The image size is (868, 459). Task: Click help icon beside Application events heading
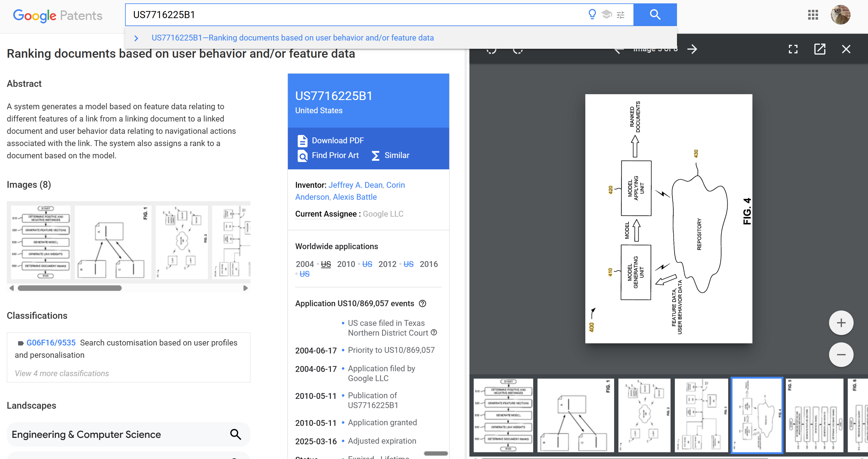422,303
